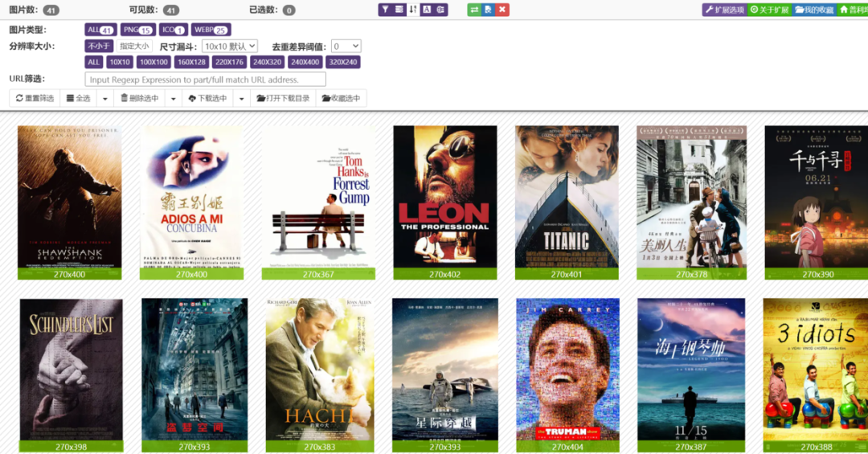This screenshot has height=454, width=868.
Task: Click 删除选中 delete selected button
Action: (140, 98)
